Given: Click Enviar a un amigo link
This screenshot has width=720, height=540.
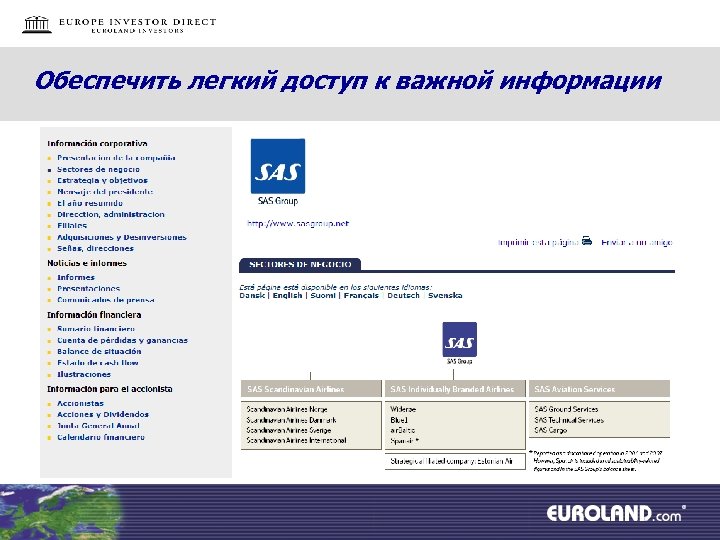Looking at the screenshot, I should point(636,242).
